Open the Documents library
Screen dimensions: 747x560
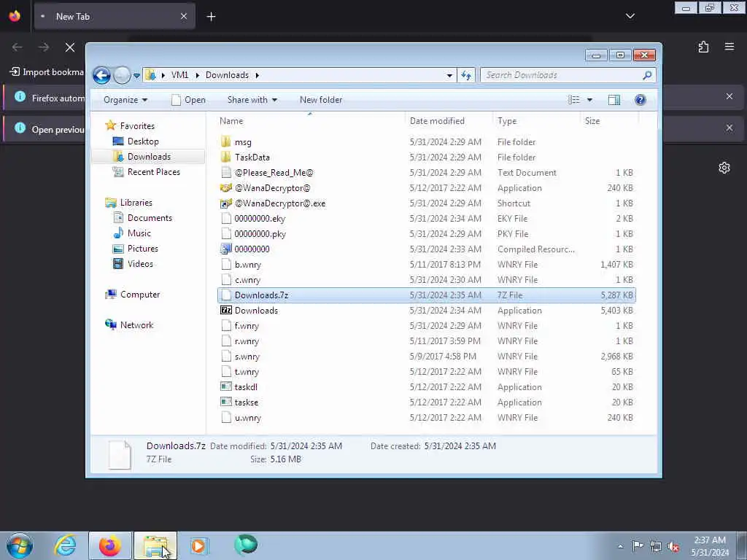pyautogui.click(x=142, y=218)
